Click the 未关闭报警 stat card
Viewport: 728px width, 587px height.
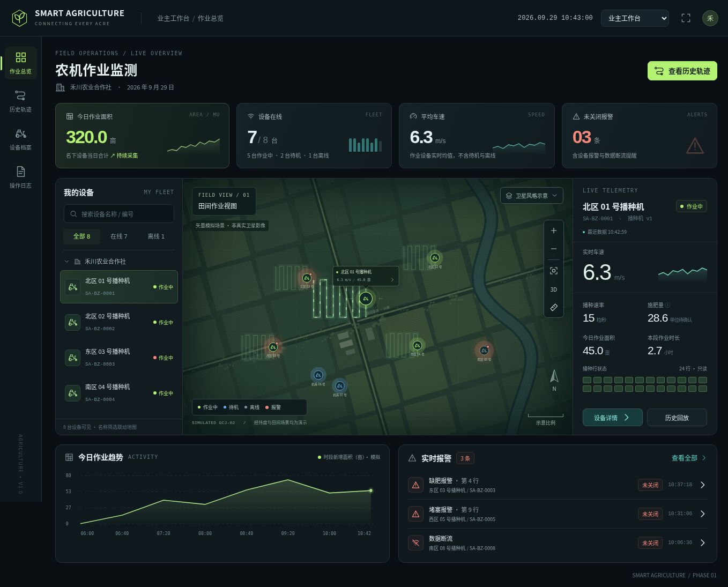[639, 136]
